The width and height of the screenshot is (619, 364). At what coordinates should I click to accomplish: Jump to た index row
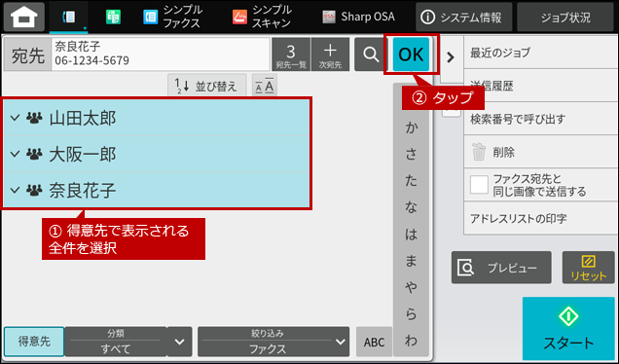(411, 181)
